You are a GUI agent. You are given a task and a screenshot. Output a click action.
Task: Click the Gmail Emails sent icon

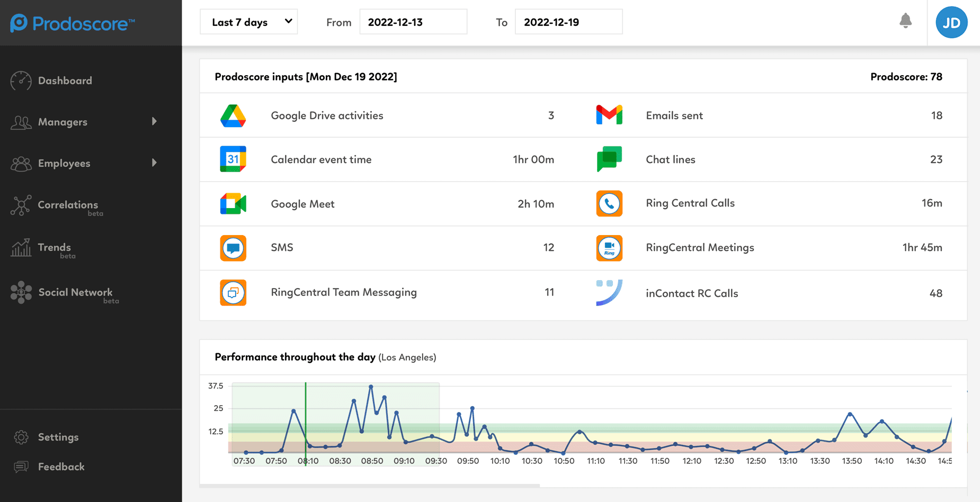[x=609, y=115]
